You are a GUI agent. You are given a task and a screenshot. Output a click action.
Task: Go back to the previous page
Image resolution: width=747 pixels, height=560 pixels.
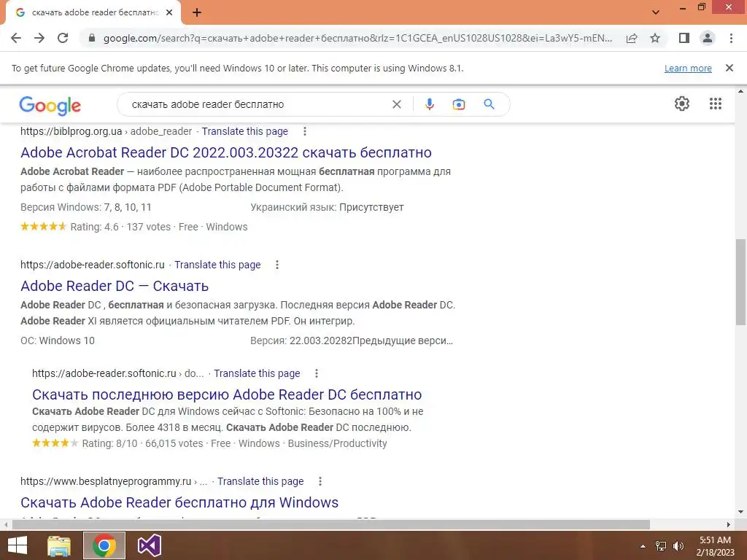pos(16,38)
